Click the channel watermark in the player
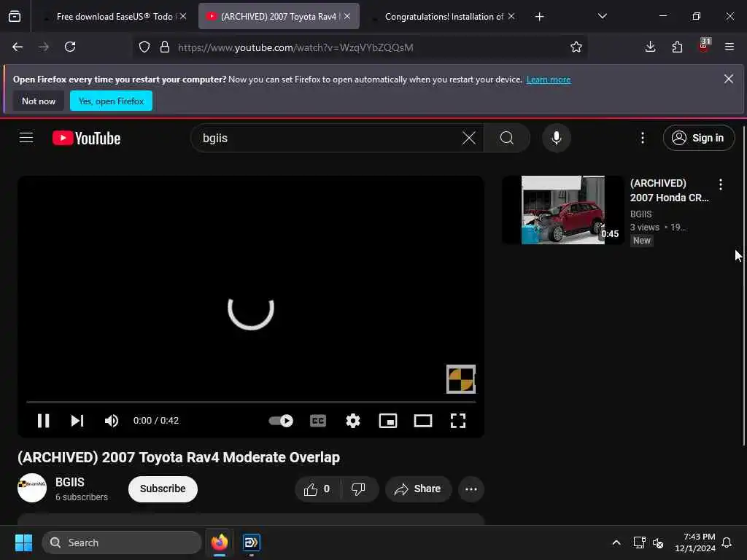Viewport: 747px width, 560px height. 461,379
